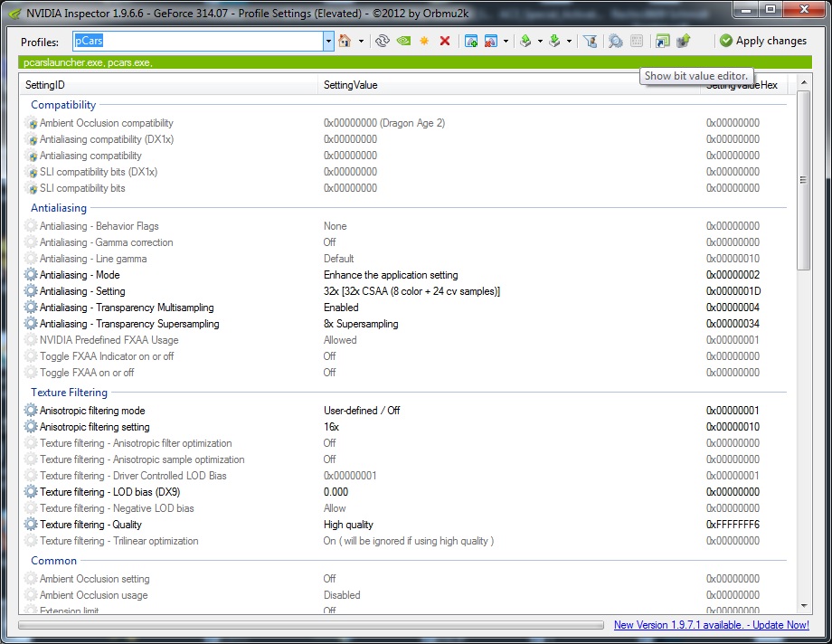832x644 pixels.
Task: Click gear icon for Anisotropic filtering mode
Action: (x=31, y=411)
